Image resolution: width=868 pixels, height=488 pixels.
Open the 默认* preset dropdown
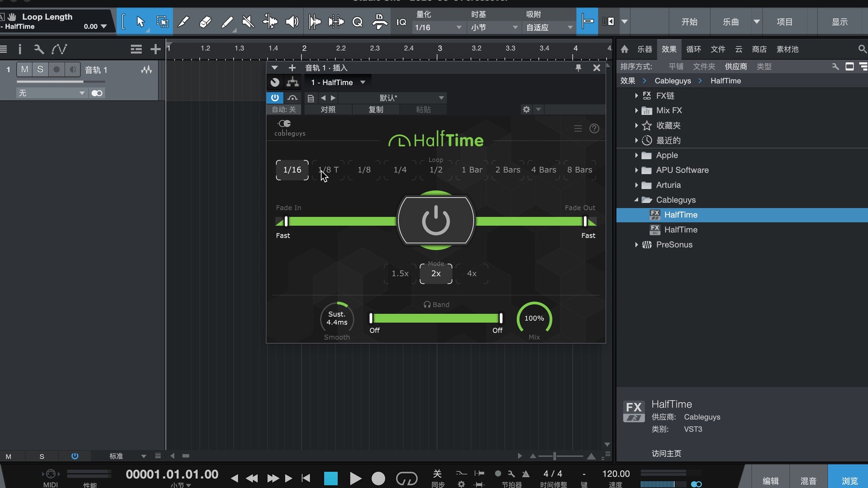click(393, 98)
